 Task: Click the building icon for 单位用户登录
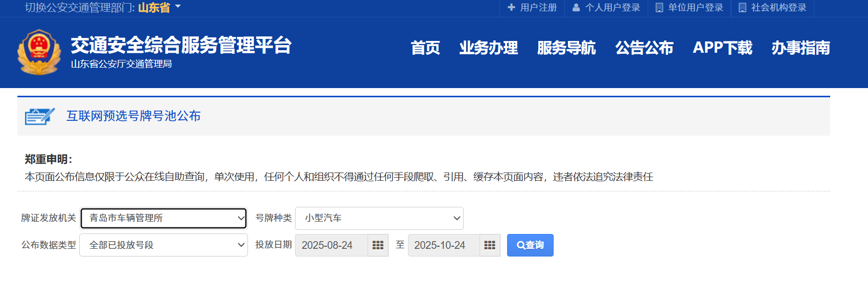click(x=659, y=8)
